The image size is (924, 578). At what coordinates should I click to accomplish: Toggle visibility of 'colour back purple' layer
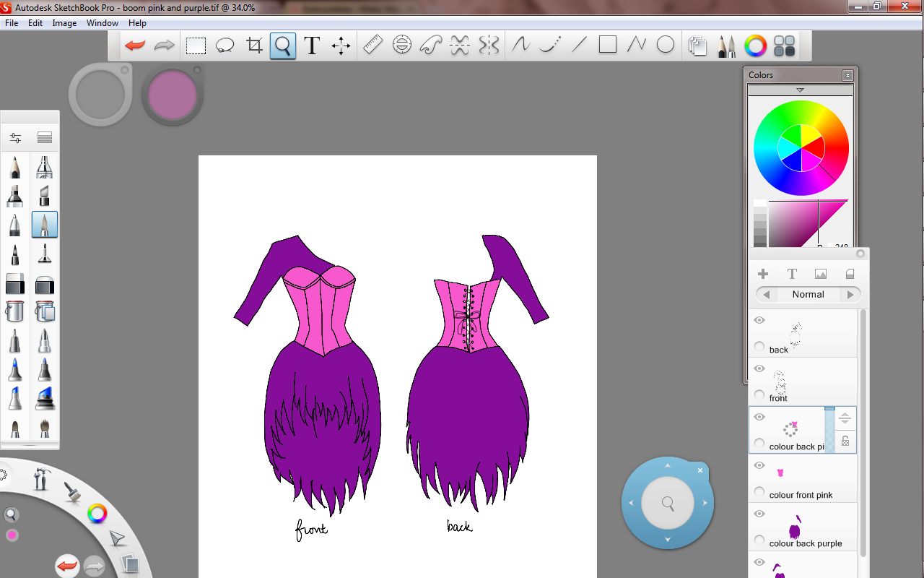tap(759, 514)
